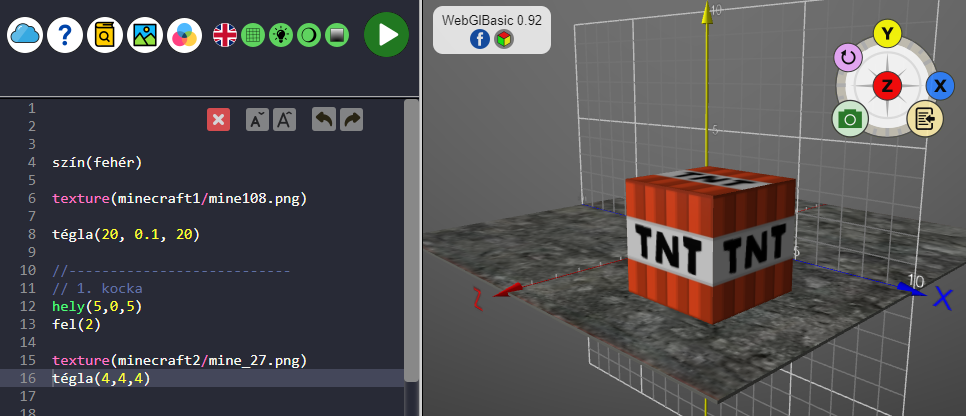Open the color circles palette icon
This screenshot has height=416, width=966.
[x=184, y=35]
